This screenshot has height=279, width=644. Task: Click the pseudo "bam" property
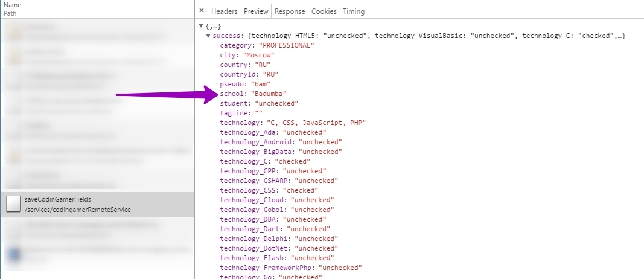[x=244, y=84]
